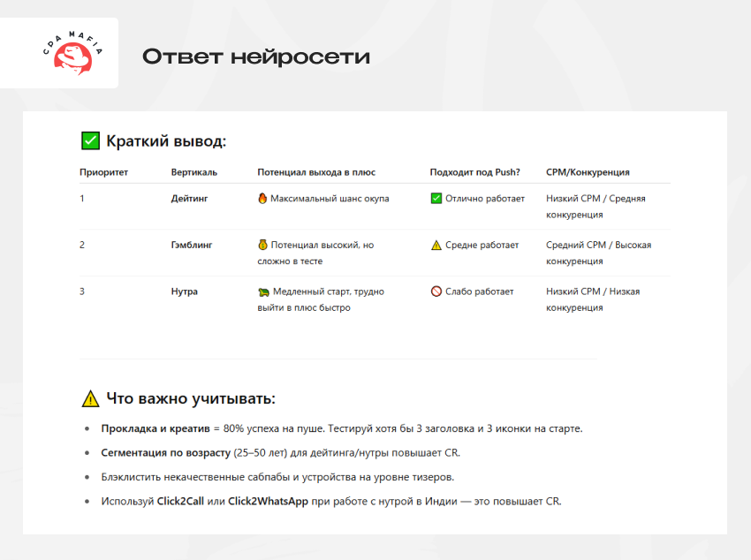Click the CPA Mafia logo

click(x=72, y=53)
